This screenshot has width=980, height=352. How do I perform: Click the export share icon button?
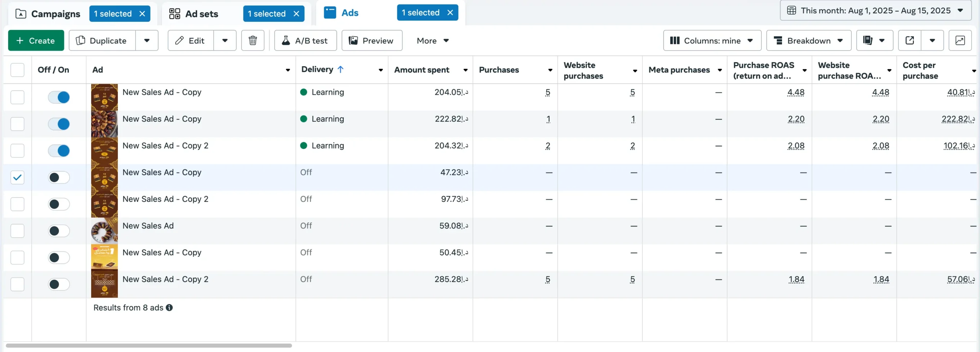910,41
